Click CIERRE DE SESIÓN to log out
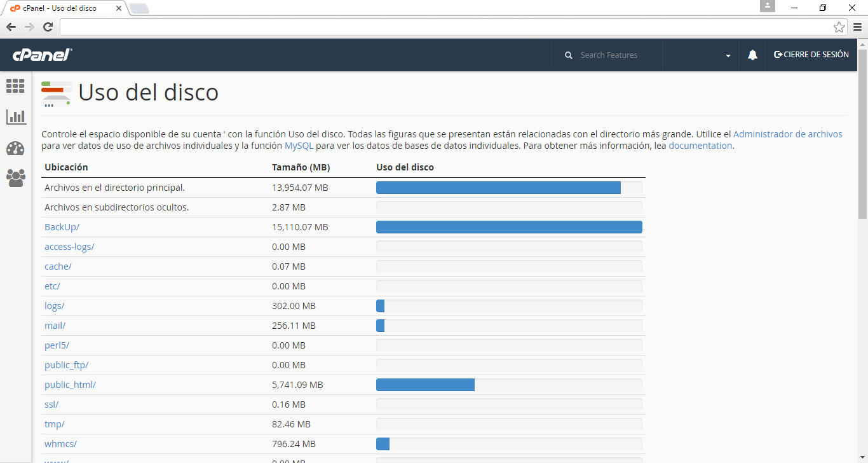The image size is (868, 463). click(811, 55)
